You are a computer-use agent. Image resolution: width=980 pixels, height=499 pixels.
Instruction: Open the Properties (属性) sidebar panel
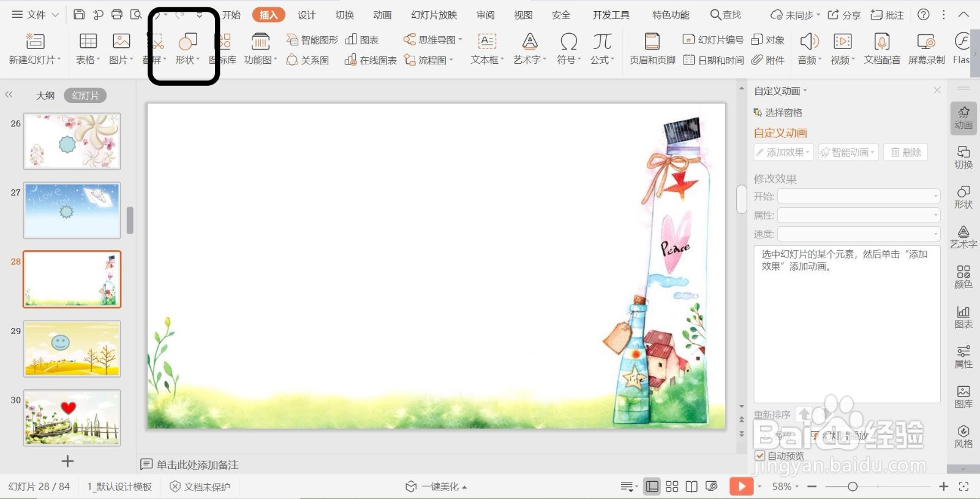pyautogui.click(x=963, y=357)
